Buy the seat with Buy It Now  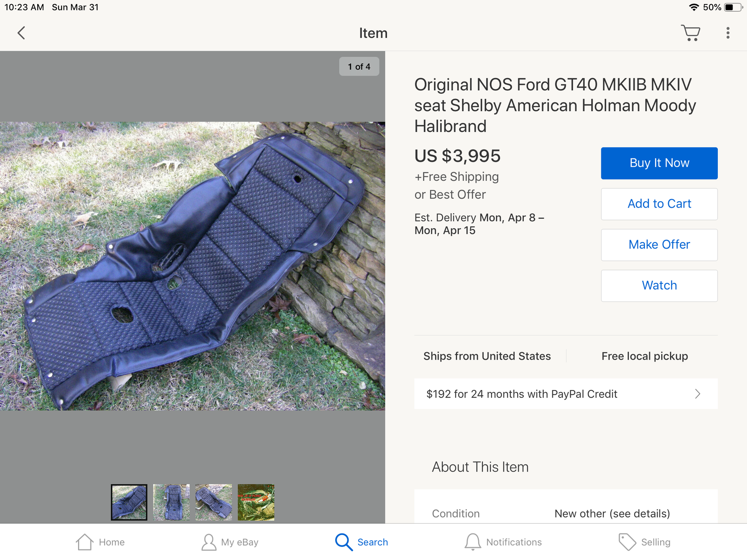coord(659,163)
